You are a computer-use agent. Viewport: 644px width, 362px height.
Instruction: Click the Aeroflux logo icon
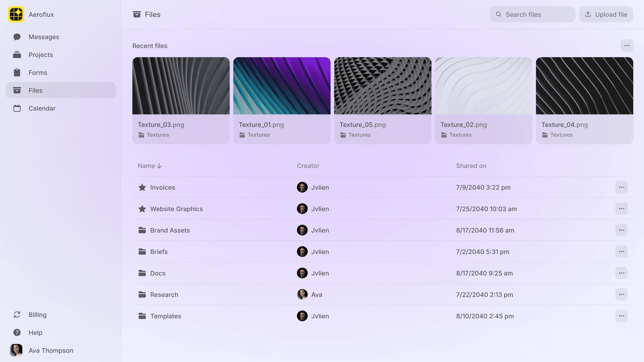(x=16, y=14)
